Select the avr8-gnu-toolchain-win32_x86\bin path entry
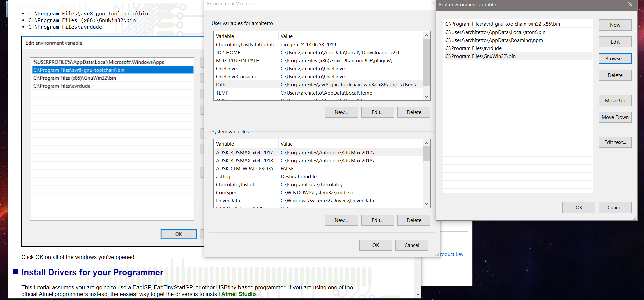Screen dimensions: 644x300 (x=518, y=24)
